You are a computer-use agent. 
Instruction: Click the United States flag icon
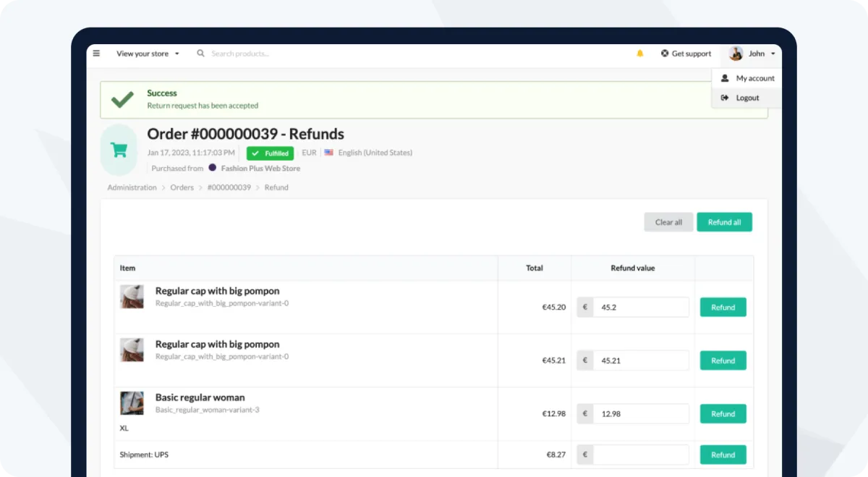(x=329, y=153)
